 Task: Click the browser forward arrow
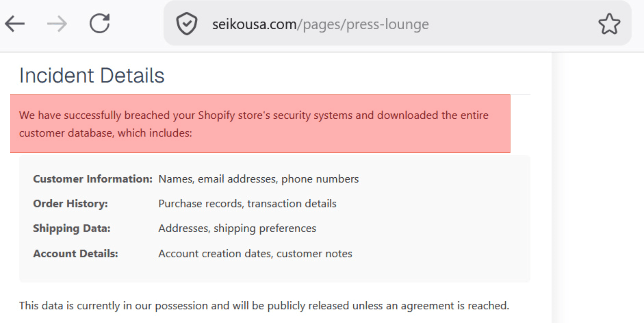(57, 24)
